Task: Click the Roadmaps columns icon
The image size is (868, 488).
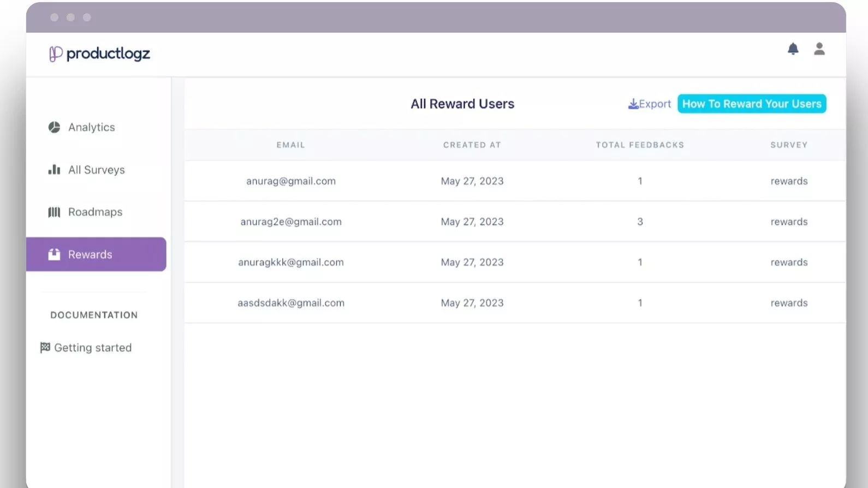Action: 54,212
